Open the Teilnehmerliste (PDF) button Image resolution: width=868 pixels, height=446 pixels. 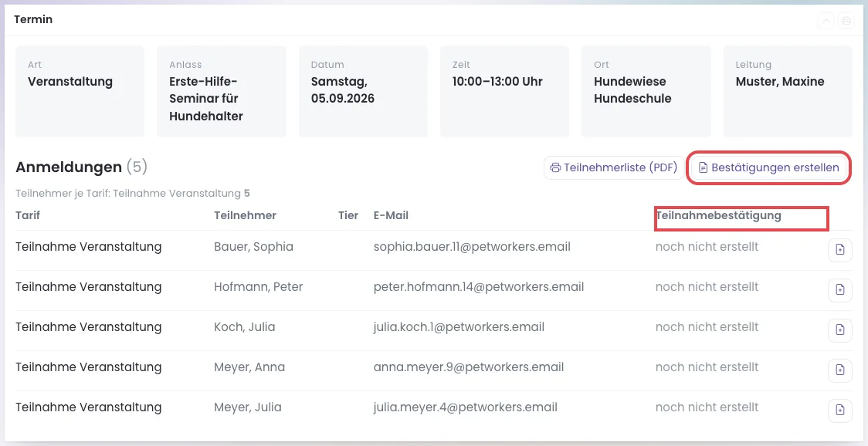(x=613, y=167)
